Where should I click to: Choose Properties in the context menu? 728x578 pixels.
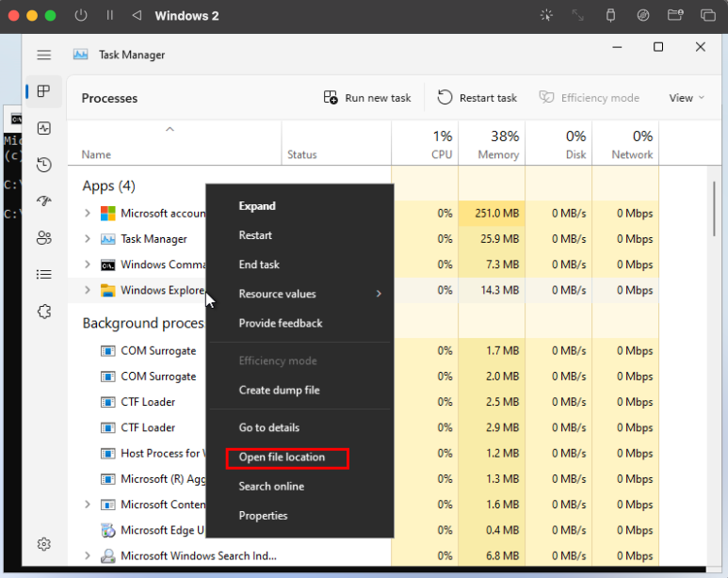tap(299, 516)
